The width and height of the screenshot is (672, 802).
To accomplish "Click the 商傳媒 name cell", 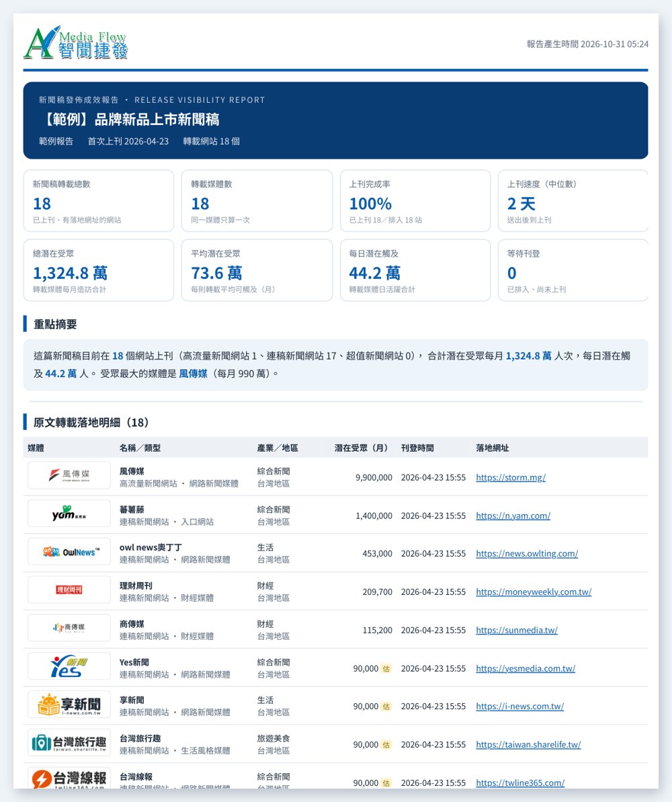I will [x=132, y=624].
